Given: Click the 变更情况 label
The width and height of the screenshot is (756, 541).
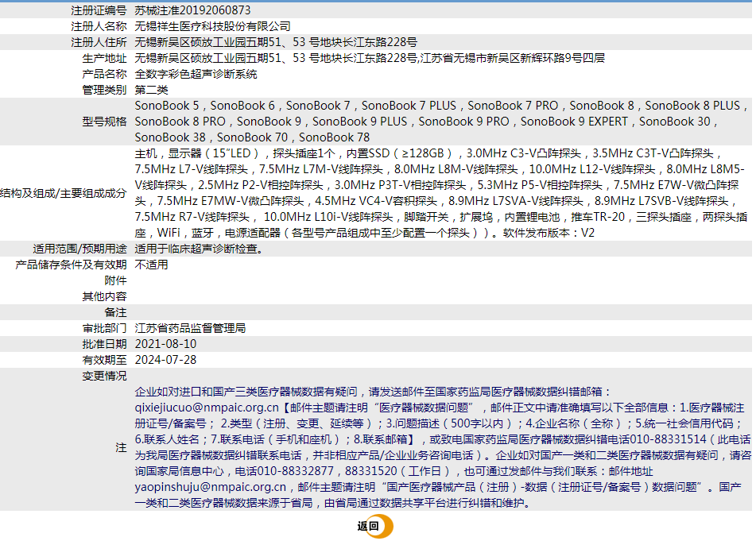Looking at the screenshot, I should [x=105, y=376].
